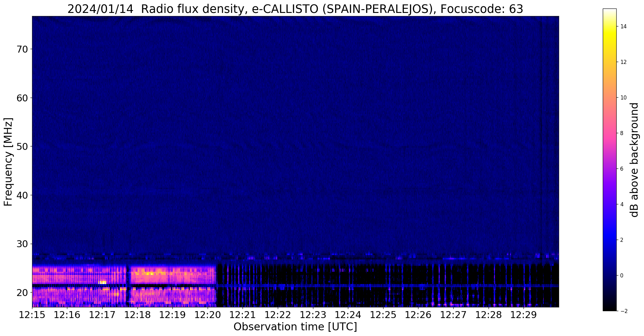Click the "Observation time [UTC]" axis label
644x336 pixels.
point(295,327)
